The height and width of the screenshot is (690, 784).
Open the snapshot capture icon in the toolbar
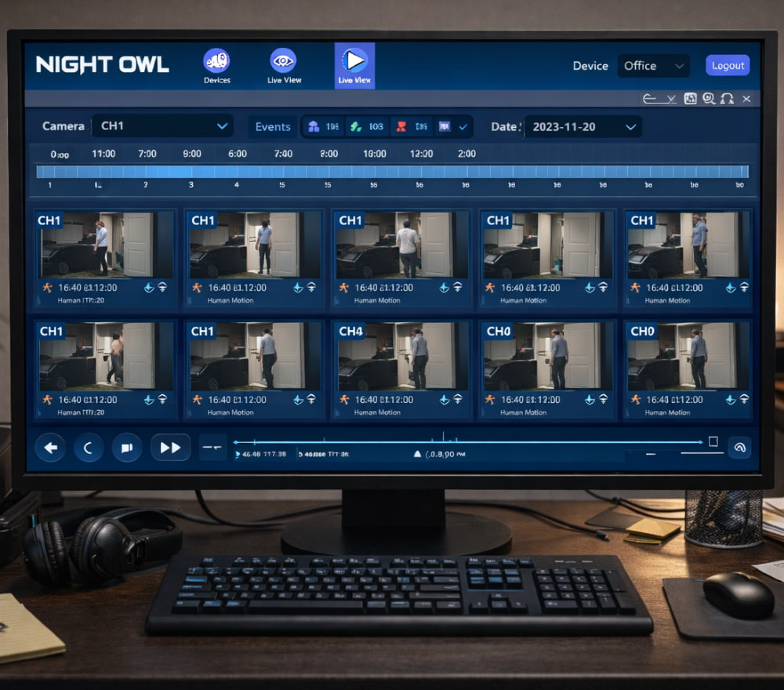690,99
